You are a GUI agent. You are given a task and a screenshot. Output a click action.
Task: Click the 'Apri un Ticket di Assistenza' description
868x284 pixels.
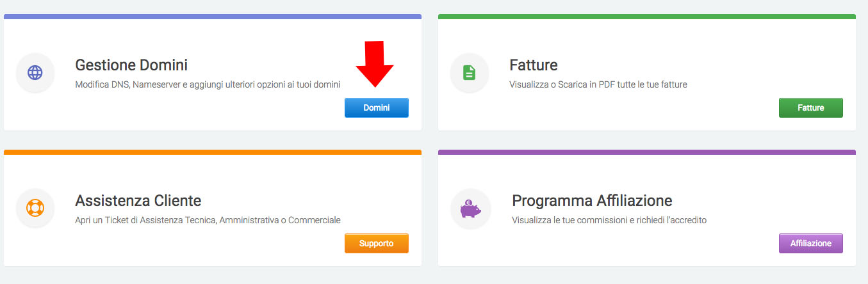(208, 220)
